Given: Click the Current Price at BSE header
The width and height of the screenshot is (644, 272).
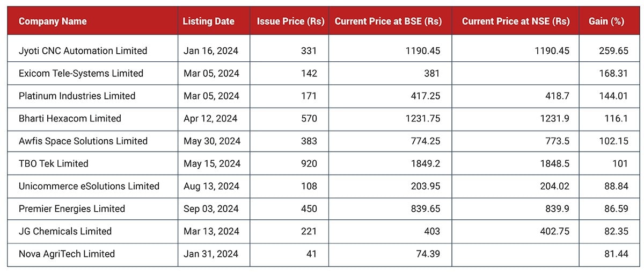Looking at the screenshot, I should pos(388,22).
